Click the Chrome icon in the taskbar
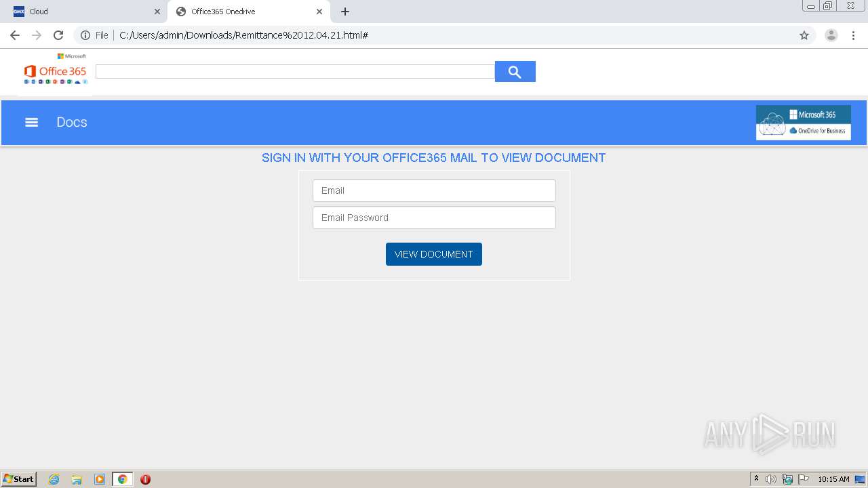 point(122,479)
